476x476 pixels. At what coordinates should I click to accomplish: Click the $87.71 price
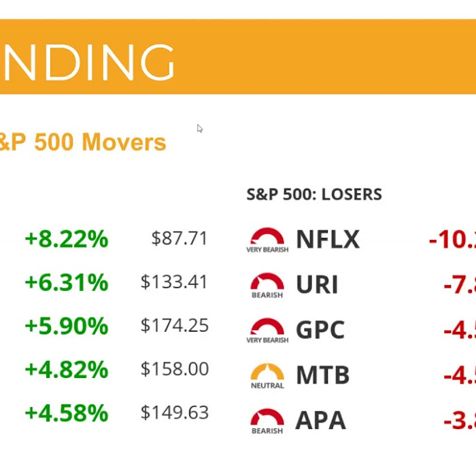point(180,239)
